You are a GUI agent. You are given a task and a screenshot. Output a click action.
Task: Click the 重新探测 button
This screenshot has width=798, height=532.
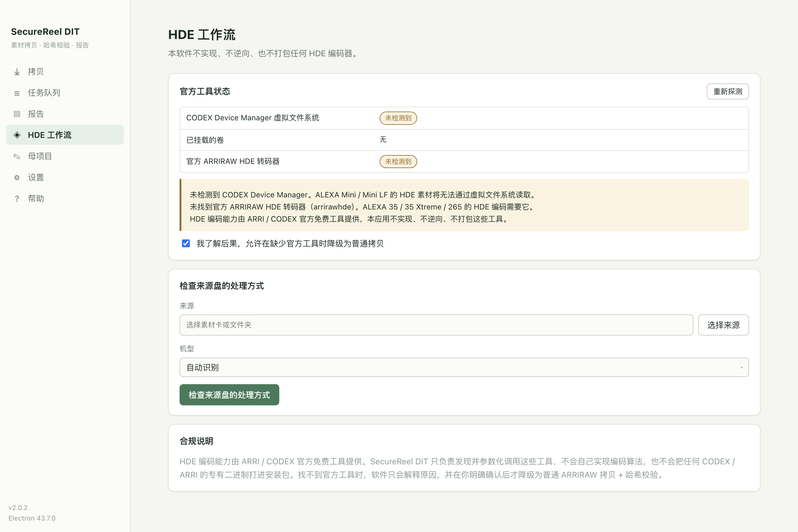[728, 92]
